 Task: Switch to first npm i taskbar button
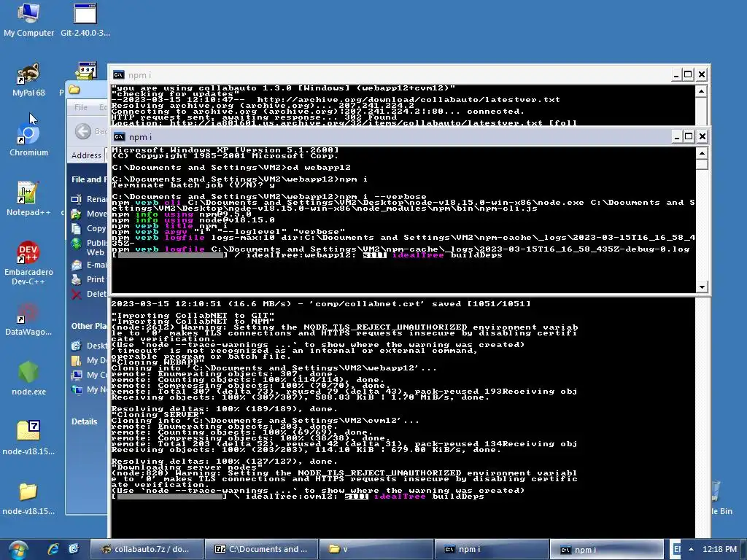[492, 549]
